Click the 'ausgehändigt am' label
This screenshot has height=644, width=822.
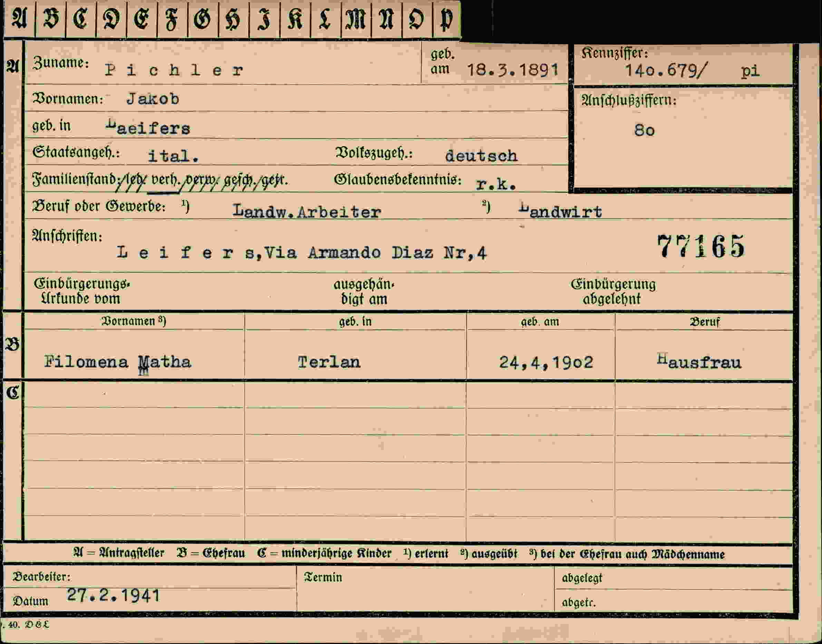click(364, 292)
